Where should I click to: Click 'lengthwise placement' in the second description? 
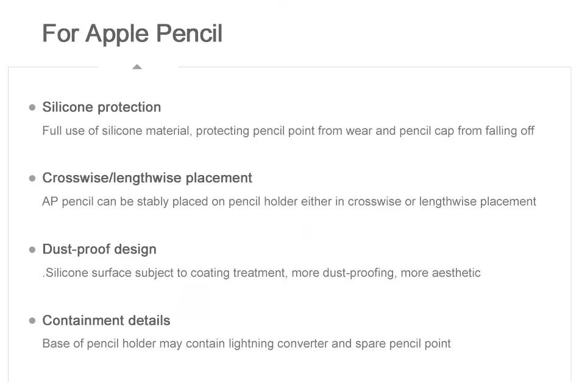point(477,202)
